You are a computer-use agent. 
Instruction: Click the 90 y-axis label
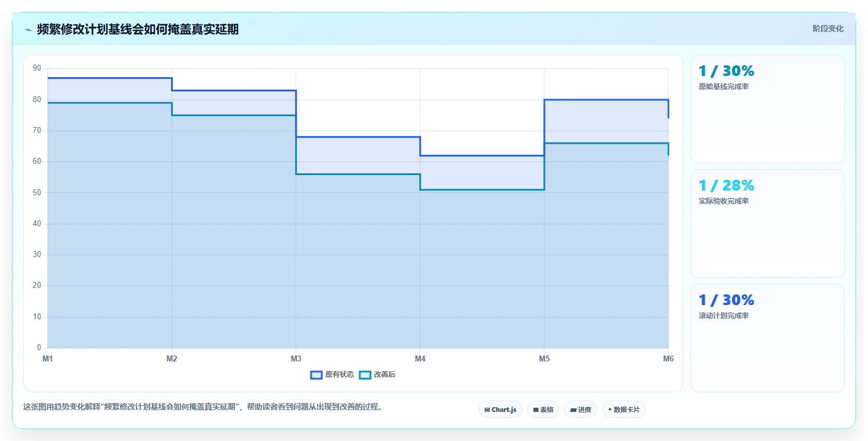point(37,68)
